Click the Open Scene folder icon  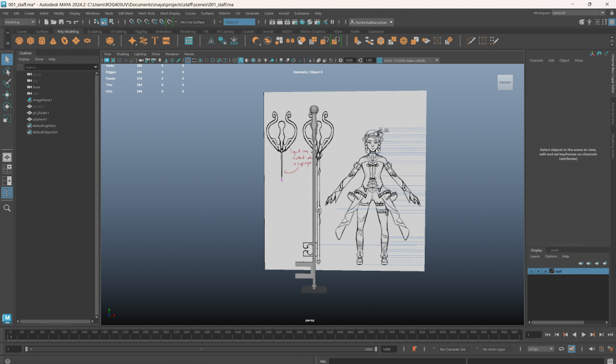click(54, 22)
